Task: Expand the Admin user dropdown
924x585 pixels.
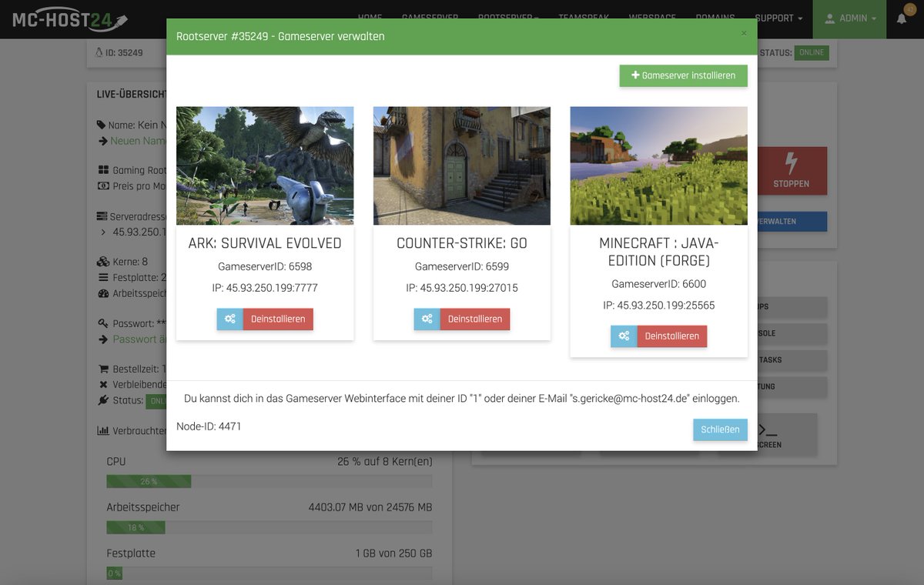Action: [x=850, y=18]
